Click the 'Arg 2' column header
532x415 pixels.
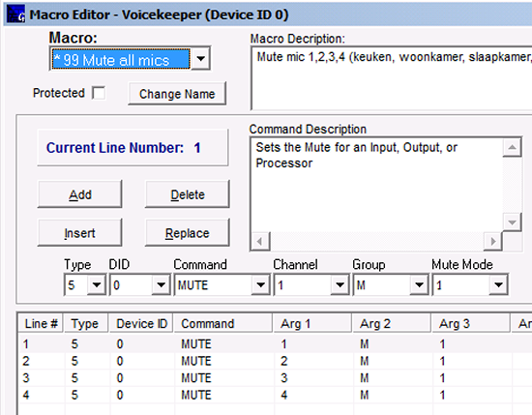(392, 323)
